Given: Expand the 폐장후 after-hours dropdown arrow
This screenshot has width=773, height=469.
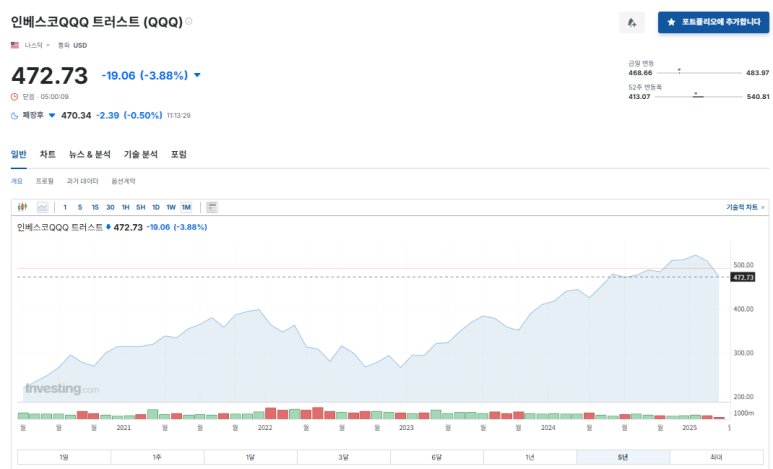Looking at the screenshot, I should tap(52, 115).
